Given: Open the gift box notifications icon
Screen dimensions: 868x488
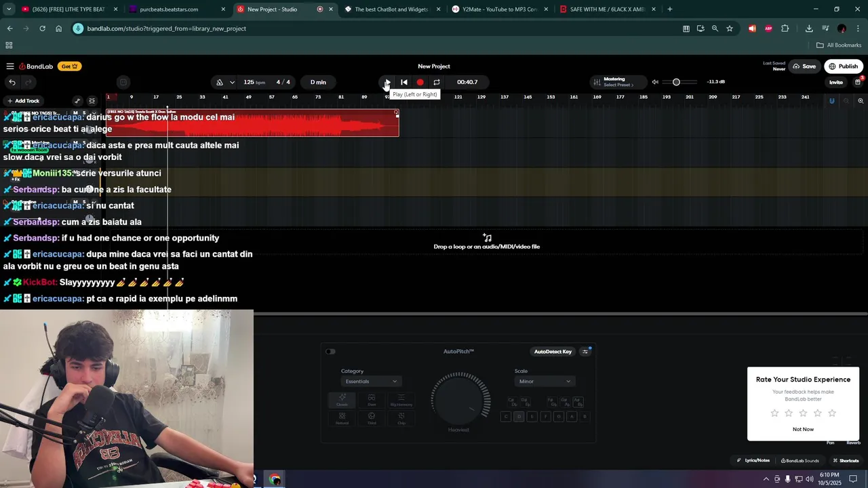Looking at the screenshot, I should (858, 82).
